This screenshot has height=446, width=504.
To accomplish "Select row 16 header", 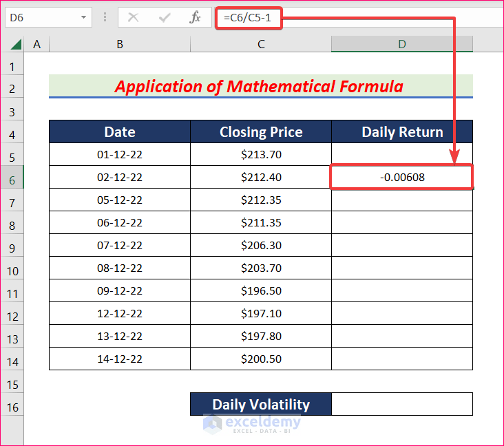I will [x=12, y=405].
